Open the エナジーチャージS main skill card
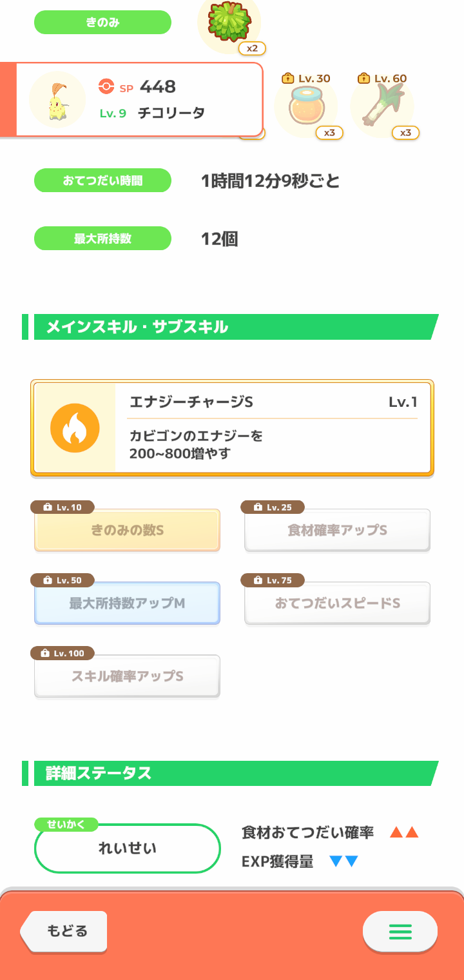 click(232, 429)
